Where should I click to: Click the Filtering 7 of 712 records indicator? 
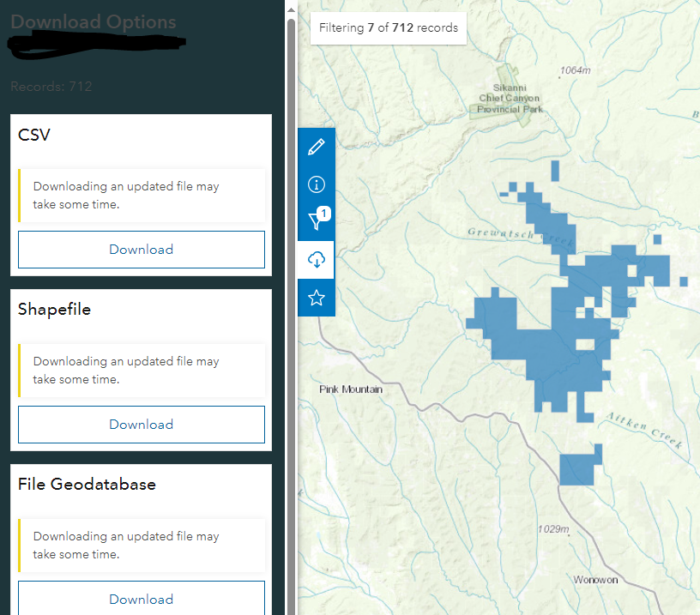pos(388,27)
